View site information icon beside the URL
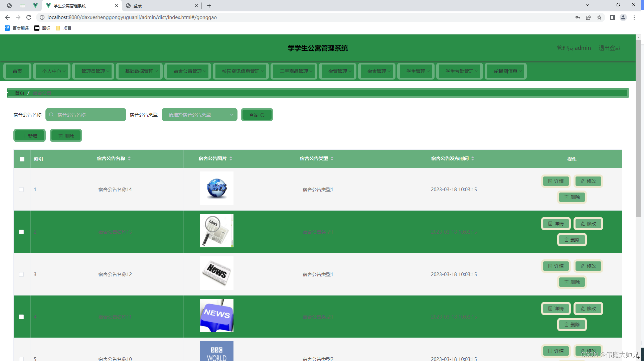Image resolution: width=644 pixels, height=361 pixels. 42,17
